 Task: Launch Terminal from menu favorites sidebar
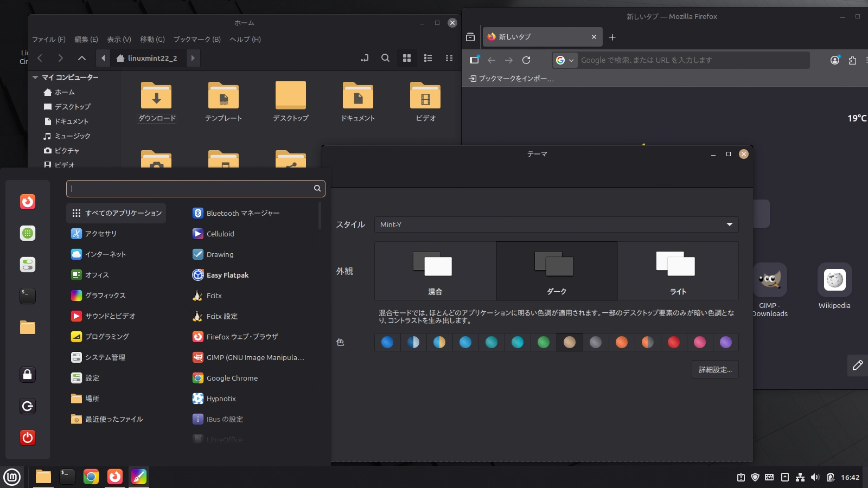28,296
